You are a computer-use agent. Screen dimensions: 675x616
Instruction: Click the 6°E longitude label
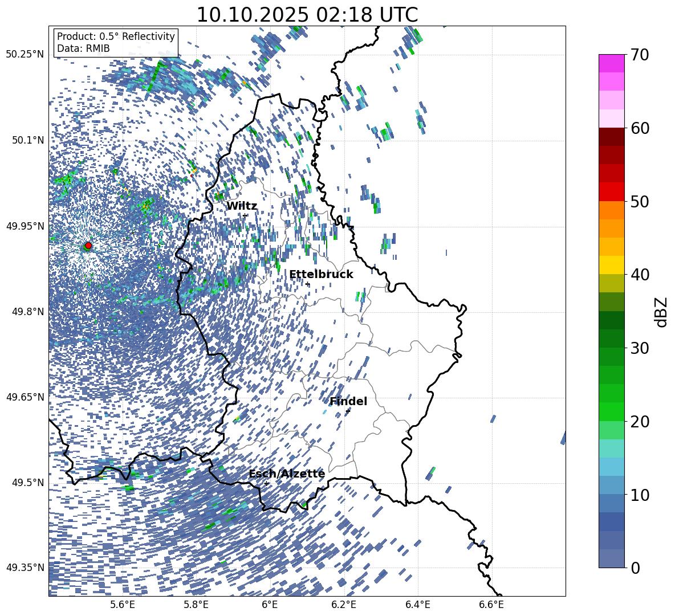point(270,605)
